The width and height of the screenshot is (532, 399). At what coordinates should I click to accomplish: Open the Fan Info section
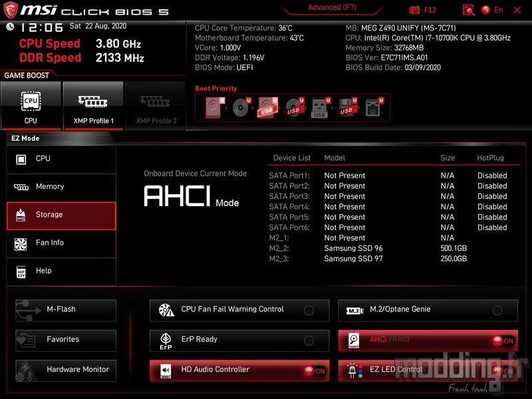[x=61, y=243]
